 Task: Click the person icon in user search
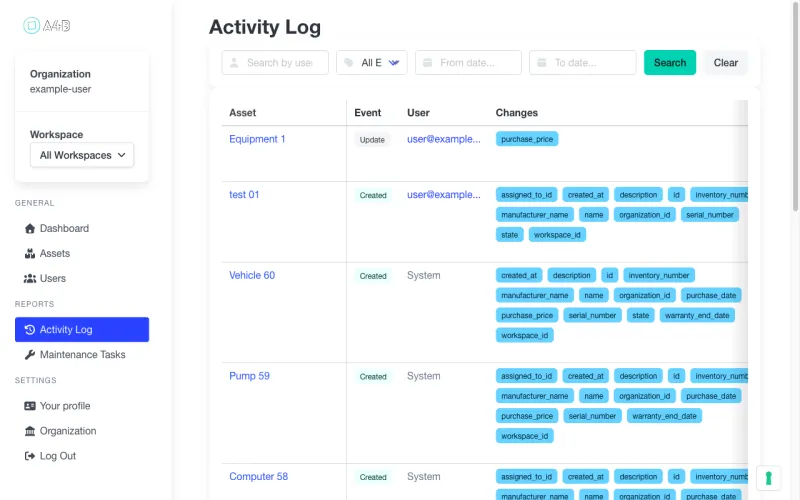(234, 62)
